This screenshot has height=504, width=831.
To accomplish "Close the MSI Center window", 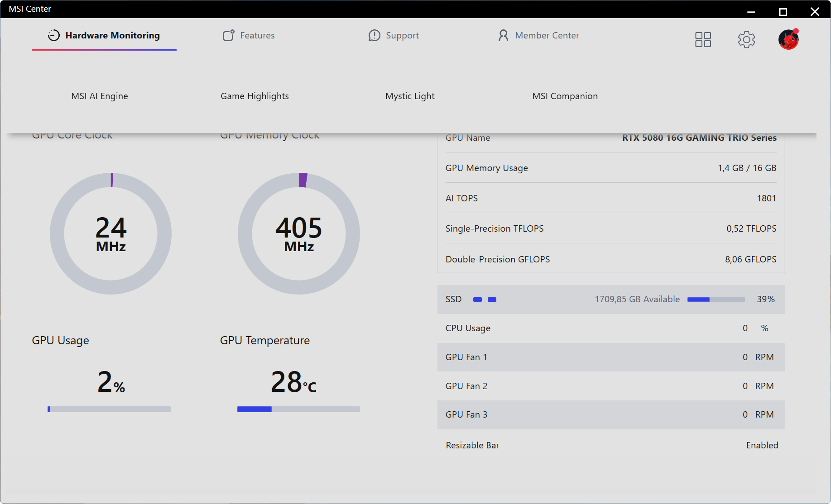I will coord(815,11).
